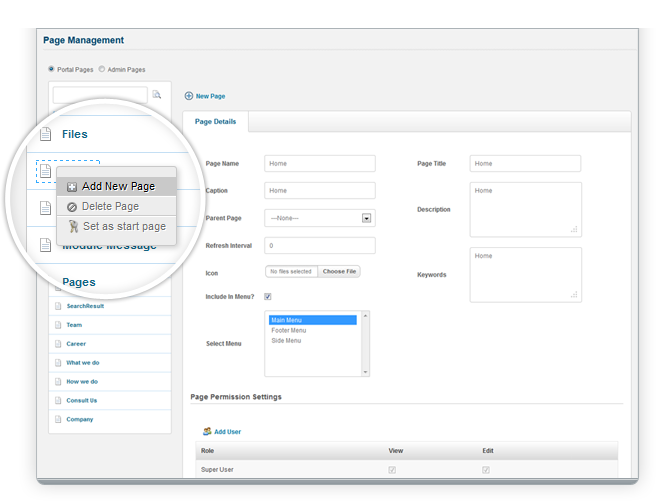Select the Admin Pages radio button
The image size is (656, 501).
click(102, 69)
